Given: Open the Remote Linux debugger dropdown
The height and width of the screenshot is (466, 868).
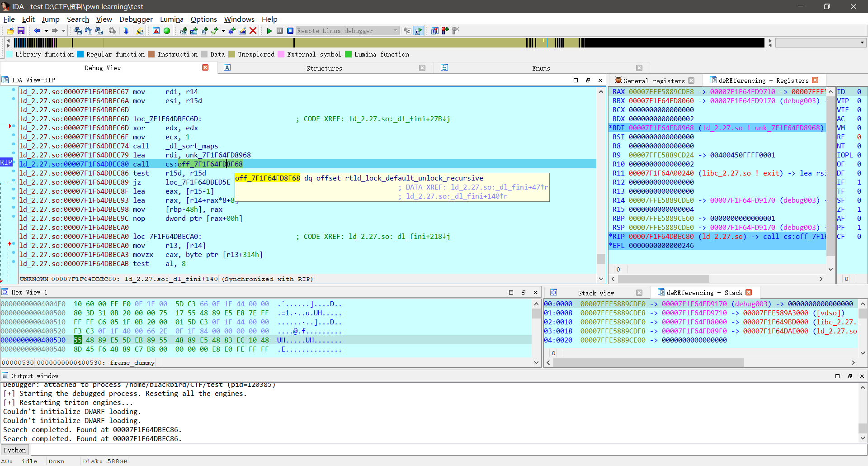Looking at the screenshot, I should 396,31.
